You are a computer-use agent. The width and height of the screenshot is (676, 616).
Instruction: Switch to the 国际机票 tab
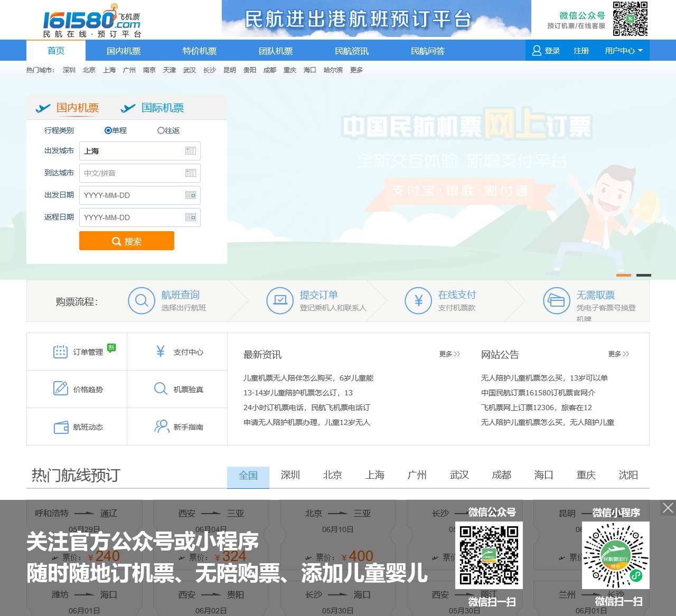click(x=162, y=108)
